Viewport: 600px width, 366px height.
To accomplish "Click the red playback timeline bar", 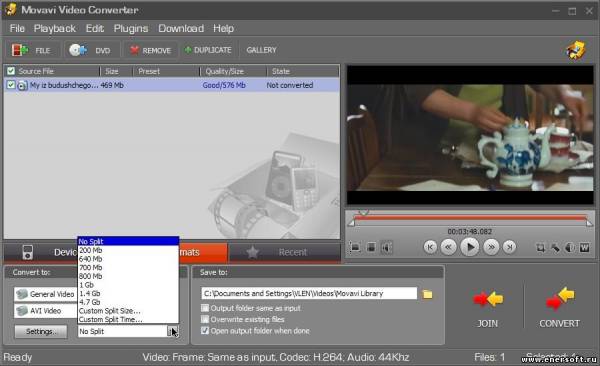I will pyautogui.click(x=470, y=218).
